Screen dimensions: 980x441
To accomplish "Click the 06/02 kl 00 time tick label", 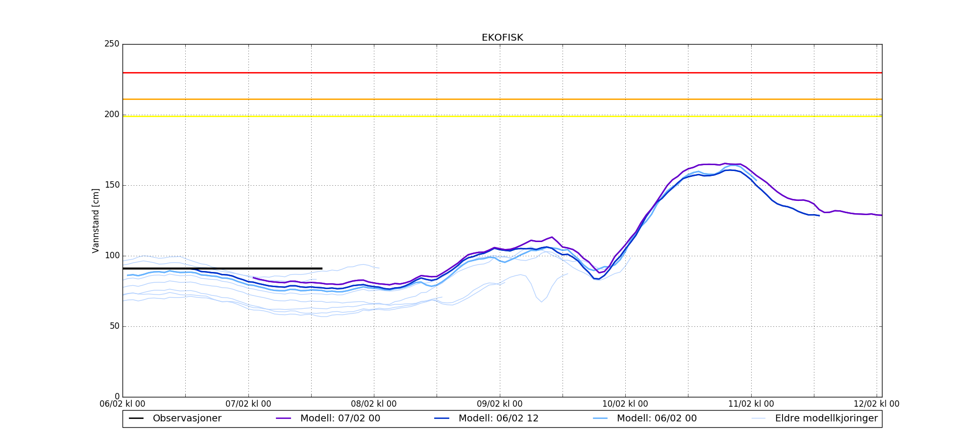I will click(x=122, y=404).
